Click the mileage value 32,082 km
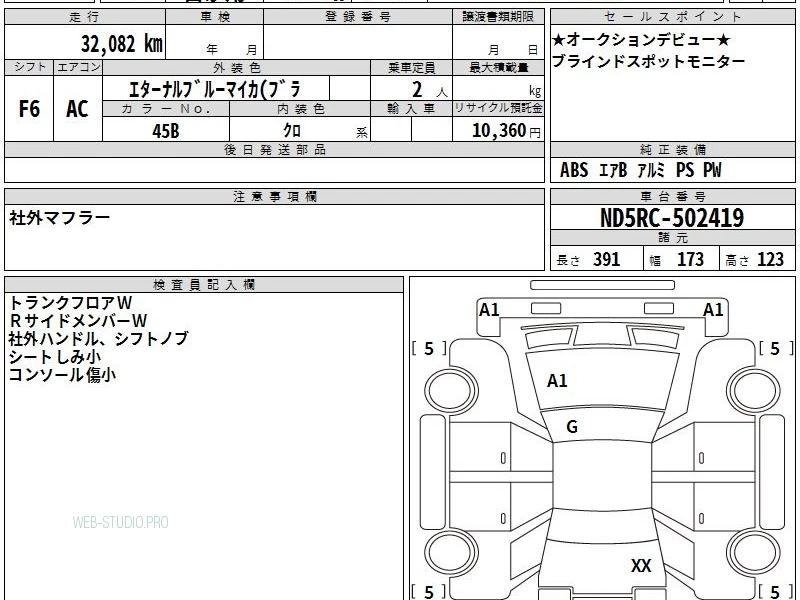The height and width of the screenshot is (600, 800). (x=121, y=44)
